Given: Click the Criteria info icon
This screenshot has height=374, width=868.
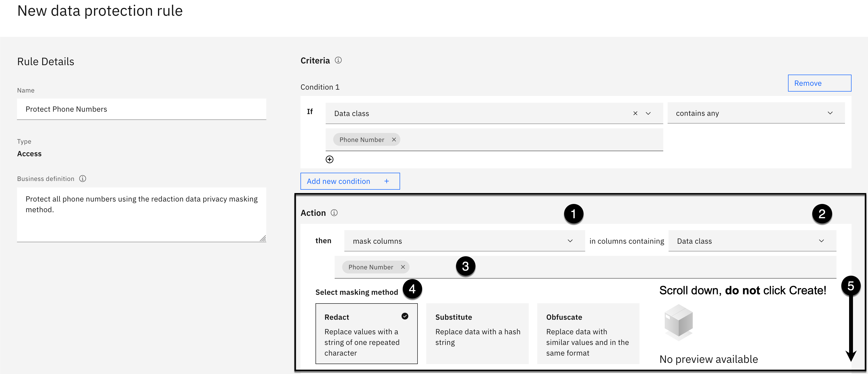Looking at the screenshot, I should click(338, 60).
